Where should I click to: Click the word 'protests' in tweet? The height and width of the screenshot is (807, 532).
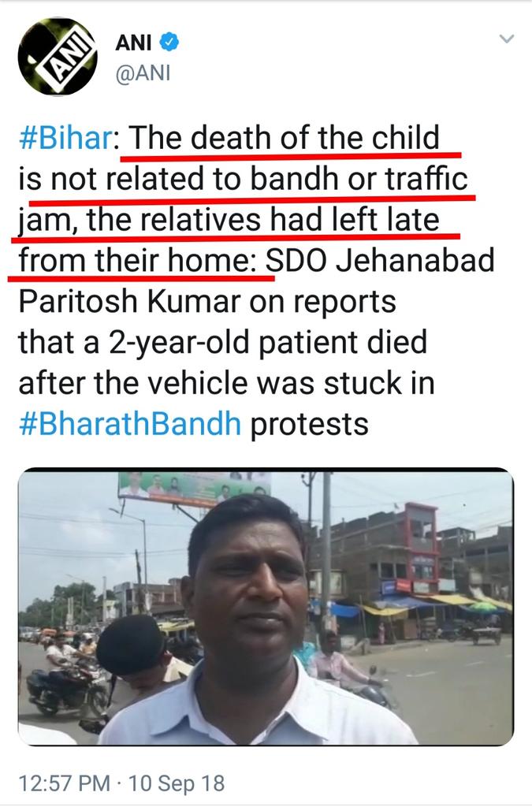coord(309,425)
